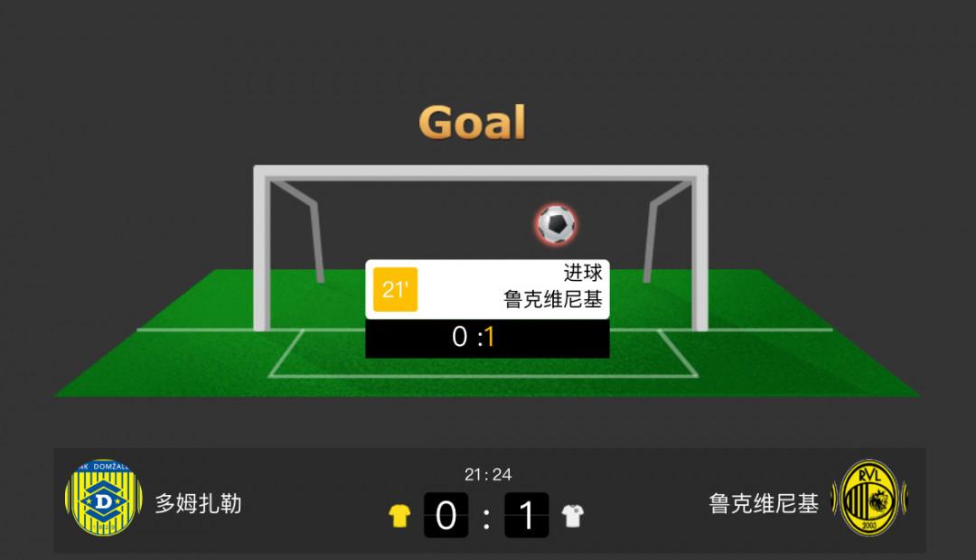Click the RVL yellow-black team crest

click(x=869, y=498)
